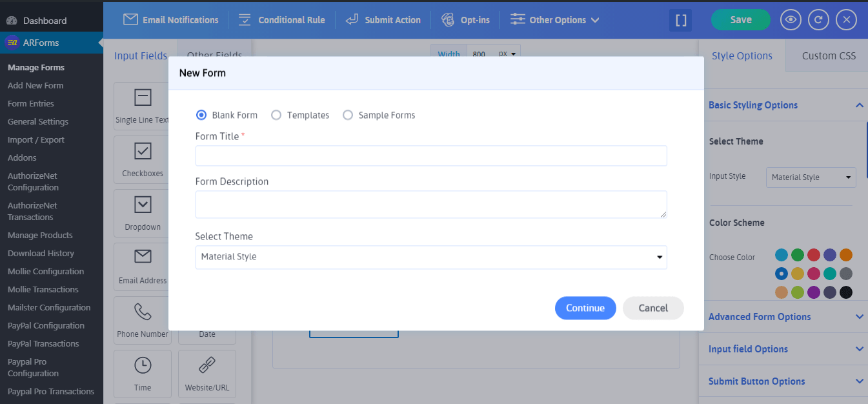This screenshot has width=868, height=404.
Task: Open Import / Export in sidebar
Action: (36, 139)
